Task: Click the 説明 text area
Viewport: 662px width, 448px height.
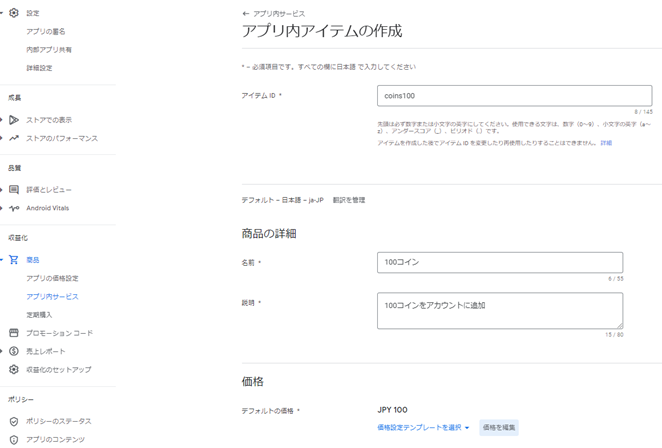Action: tap(500, 311)
